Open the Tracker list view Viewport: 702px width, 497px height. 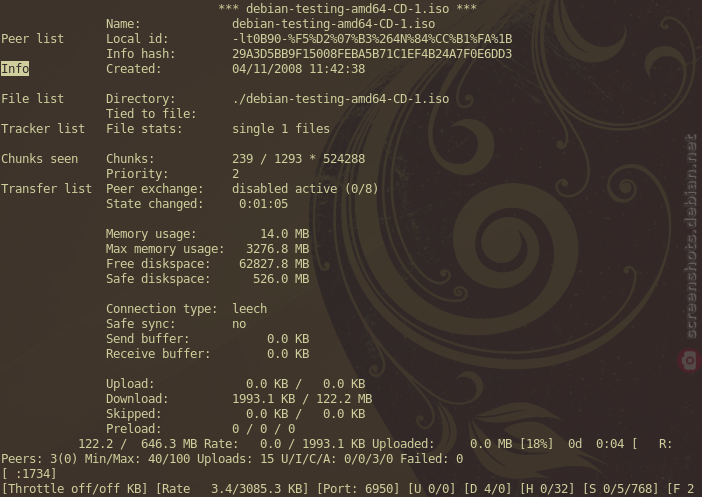(43, 129)
